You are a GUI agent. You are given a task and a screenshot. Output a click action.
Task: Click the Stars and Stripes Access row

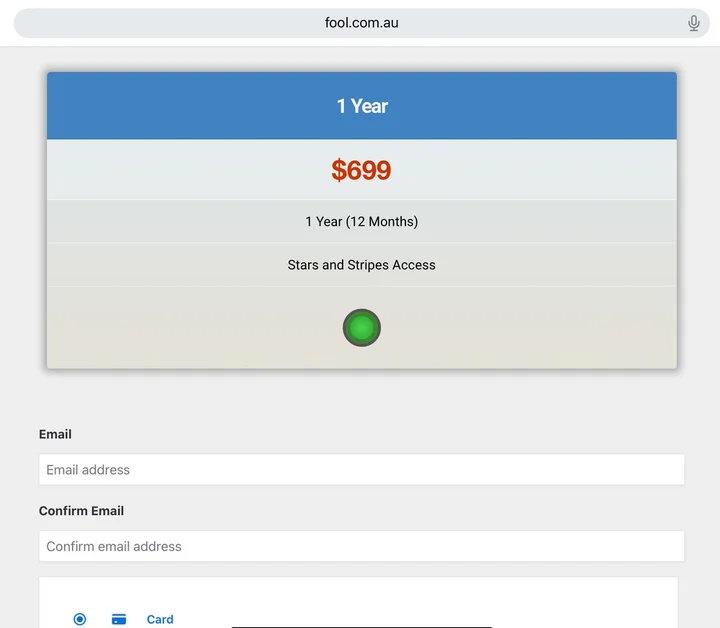361,265
